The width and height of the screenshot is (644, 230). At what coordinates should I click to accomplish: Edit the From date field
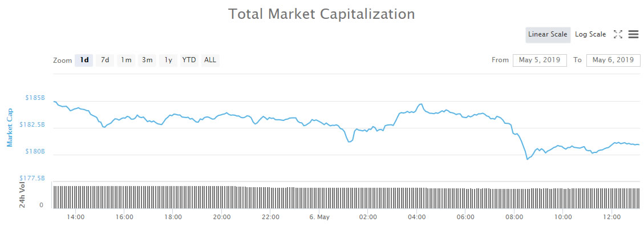pos(540,60)
